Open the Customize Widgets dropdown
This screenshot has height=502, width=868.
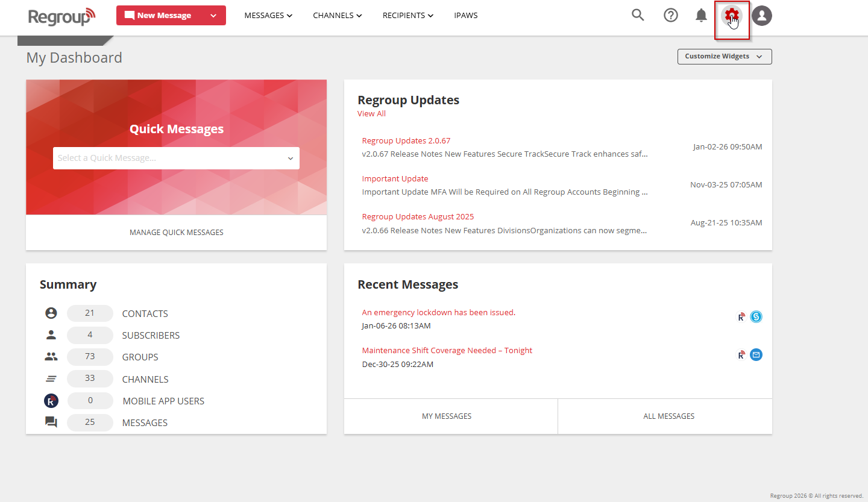pos(725,57)
